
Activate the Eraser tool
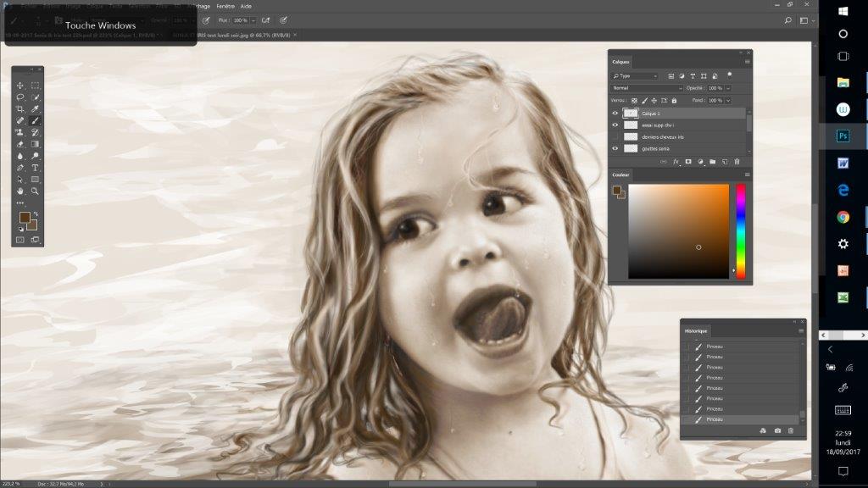[20, 144]
